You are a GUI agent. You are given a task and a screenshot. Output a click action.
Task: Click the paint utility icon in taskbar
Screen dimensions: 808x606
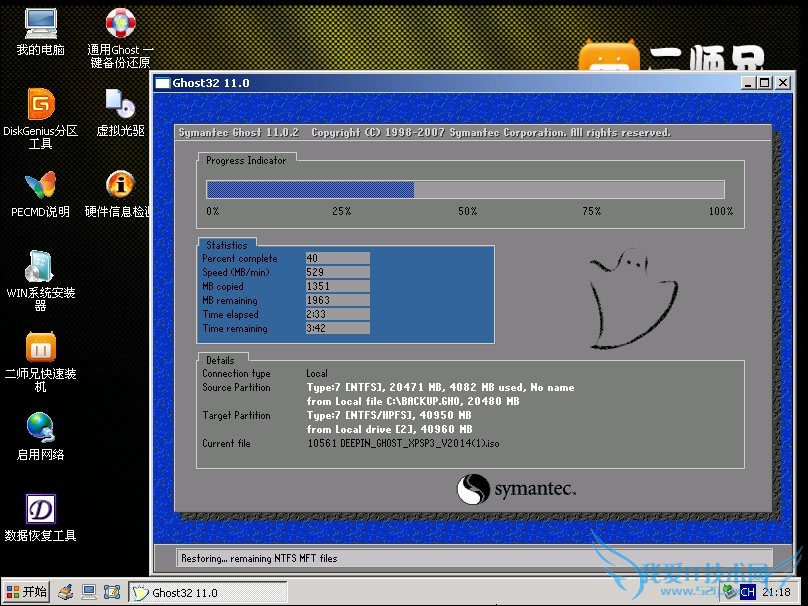(112, 591)
